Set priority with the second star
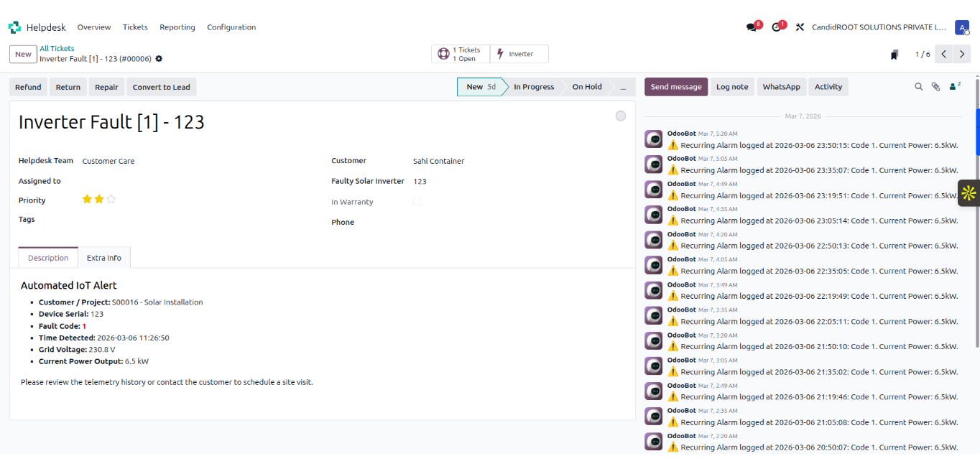The image size is (980, 469). click(99, 199)
